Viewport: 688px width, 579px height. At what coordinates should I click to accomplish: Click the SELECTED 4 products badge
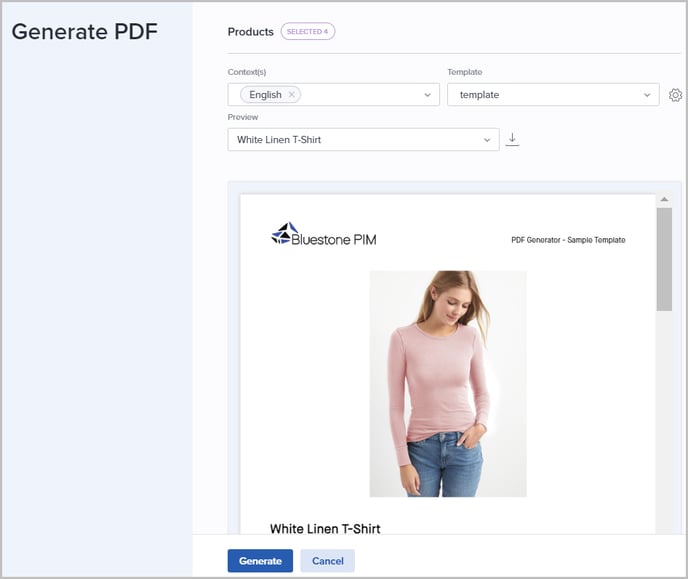pos(308,32)
